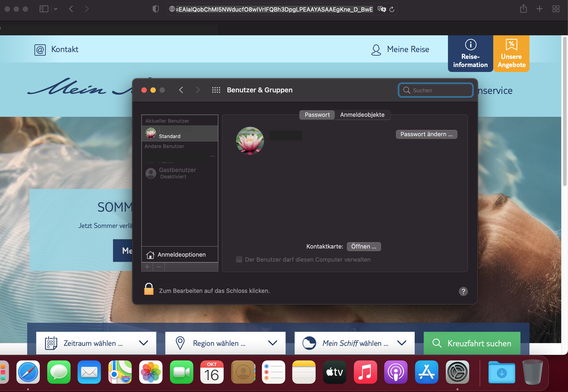Enable 'Der Benutzer darf diesen Computer verwalten' checkbox
The height and width of the screenshot is (392, 568).
pyautogui.click(x=239, y=260)
